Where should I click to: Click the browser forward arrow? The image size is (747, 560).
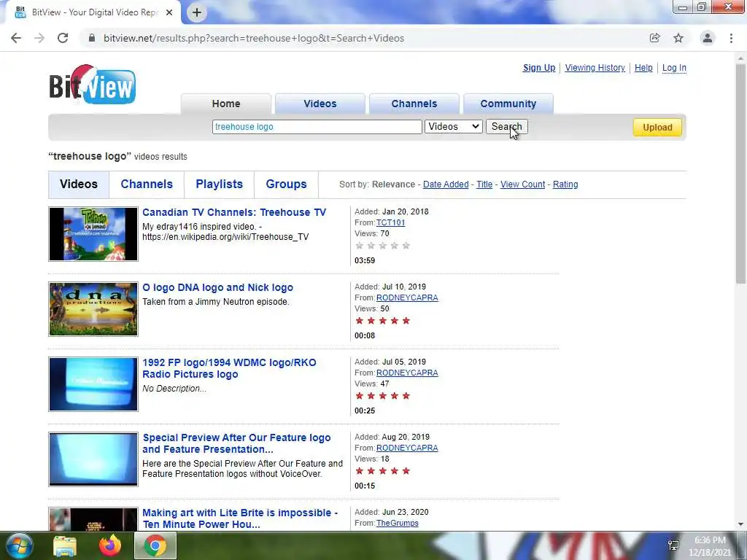39,38
